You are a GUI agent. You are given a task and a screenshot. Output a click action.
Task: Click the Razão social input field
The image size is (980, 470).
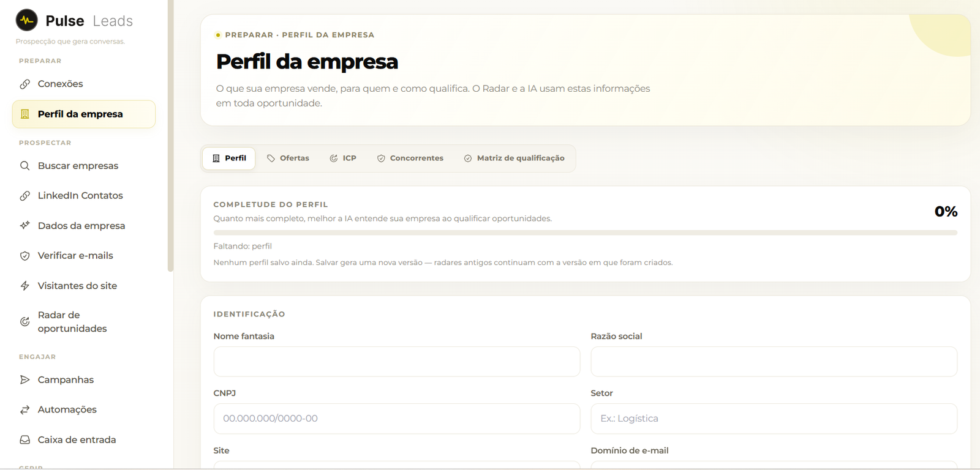tap(774, 362)
